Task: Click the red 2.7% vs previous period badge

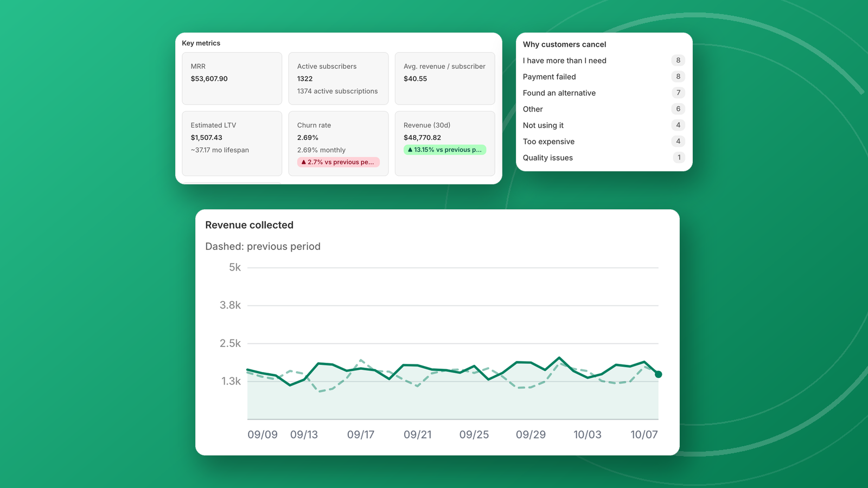Action: point(338,162)
